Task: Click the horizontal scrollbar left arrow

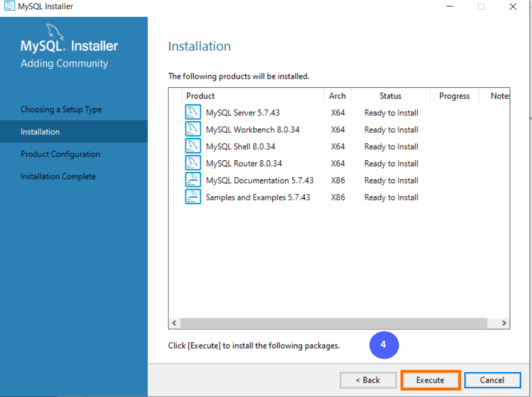Action: (x=174, y=323)
